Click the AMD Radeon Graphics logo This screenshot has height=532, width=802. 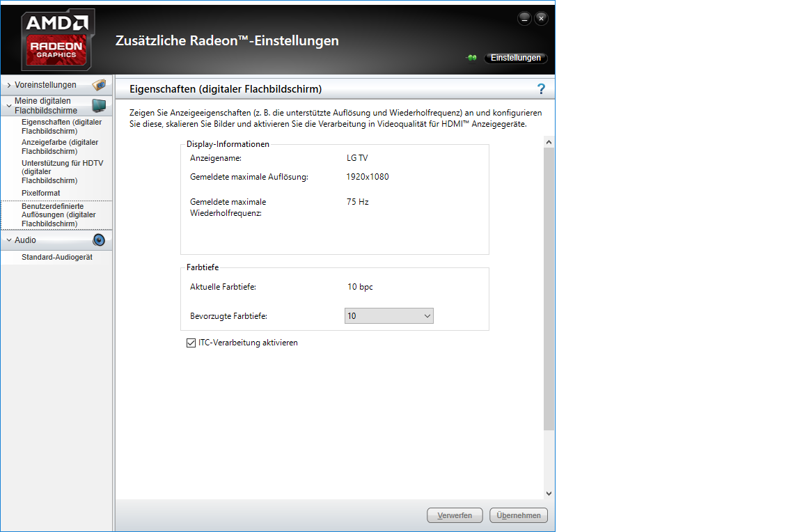point(57,40)
